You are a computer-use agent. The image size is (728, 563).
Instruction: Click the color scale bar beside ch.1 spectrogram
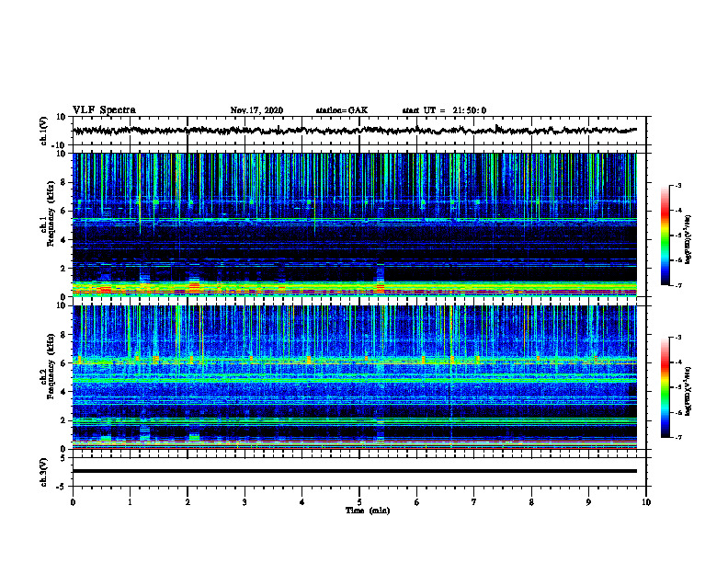(665, 236)
